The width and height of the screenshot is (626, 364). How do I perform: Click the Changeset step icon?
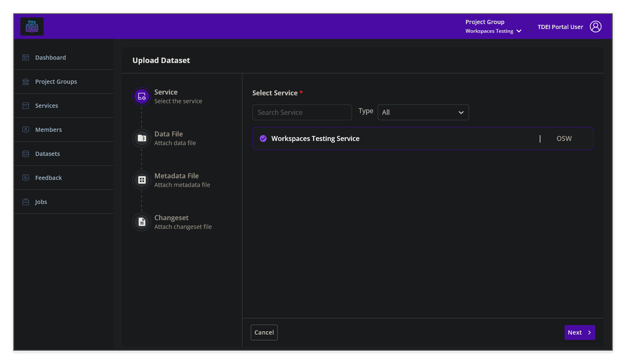[x=142, y=222]
